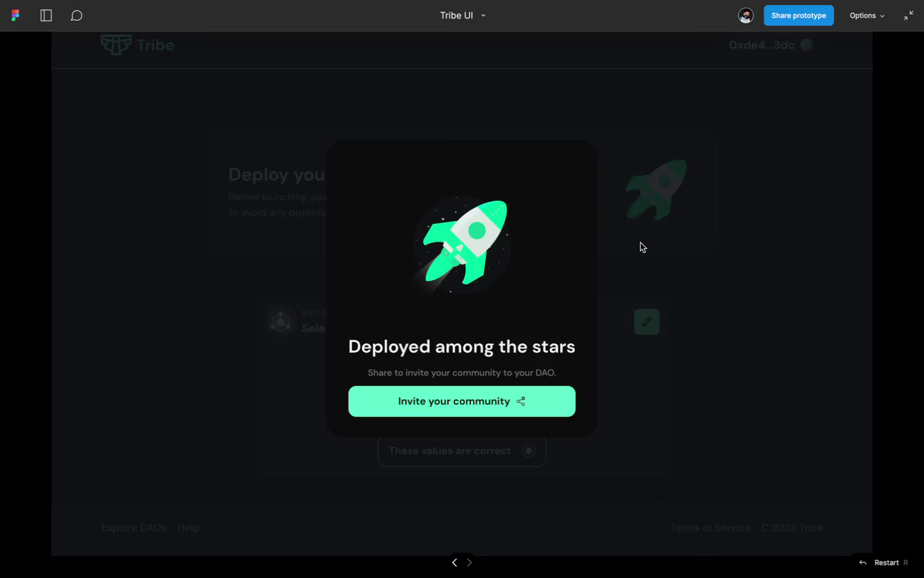Click the exit fullscreen icon
Viewport: 924px width, 578px height.
(x=909, y=15)
